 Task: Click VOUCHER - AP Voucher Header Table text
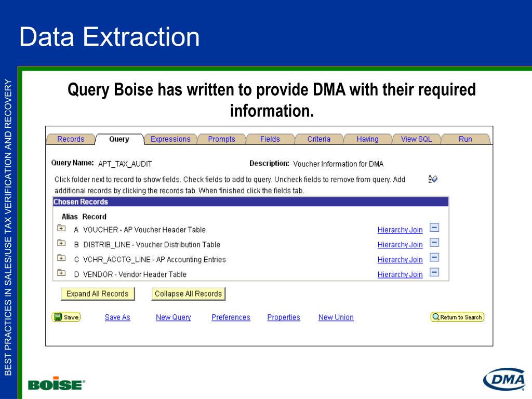point(144,230)
